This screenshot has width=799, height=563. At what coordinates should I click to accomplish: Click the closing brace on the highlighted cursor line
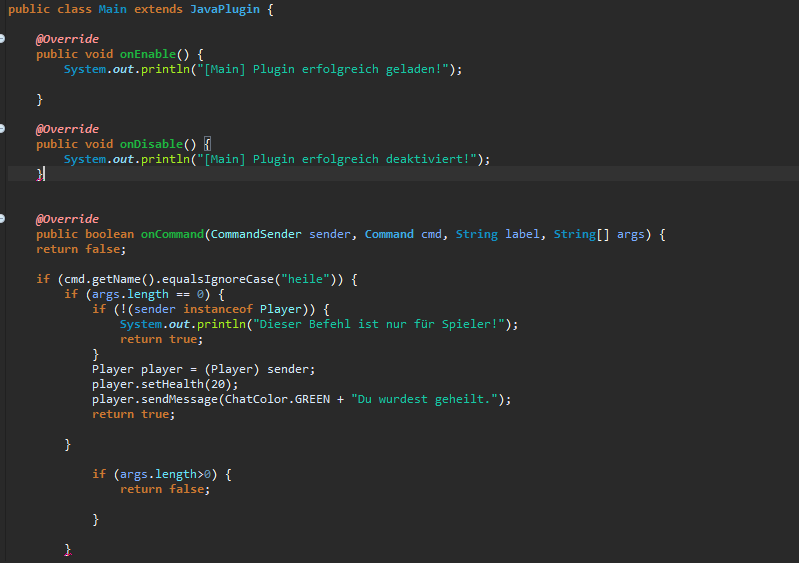pos(40,174)
